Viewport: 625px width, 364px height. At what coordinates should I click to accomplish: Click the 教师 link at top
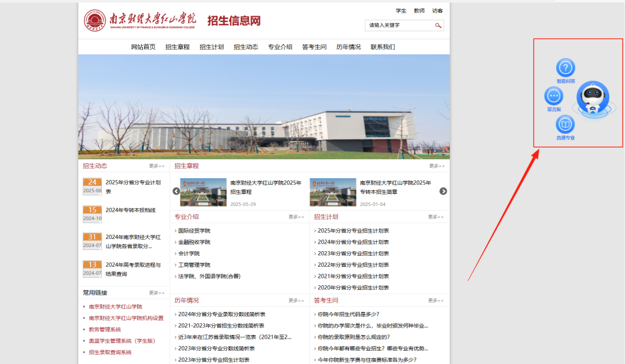(x=420, y=11)
